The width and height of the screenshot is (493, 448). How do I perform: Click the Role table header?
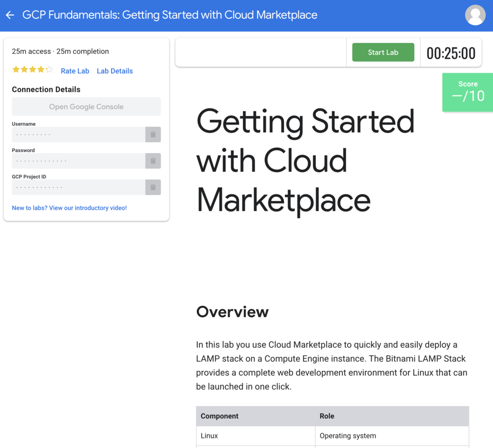[392, 416]
